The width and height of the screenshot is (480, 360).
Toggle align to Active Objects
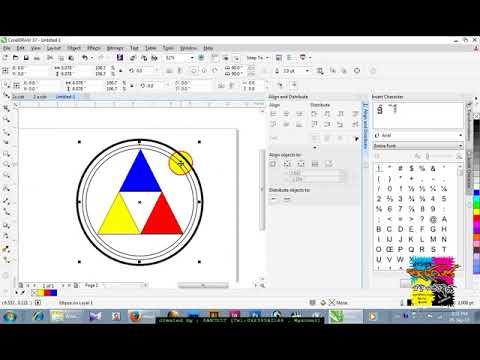[x=273, y=164]
